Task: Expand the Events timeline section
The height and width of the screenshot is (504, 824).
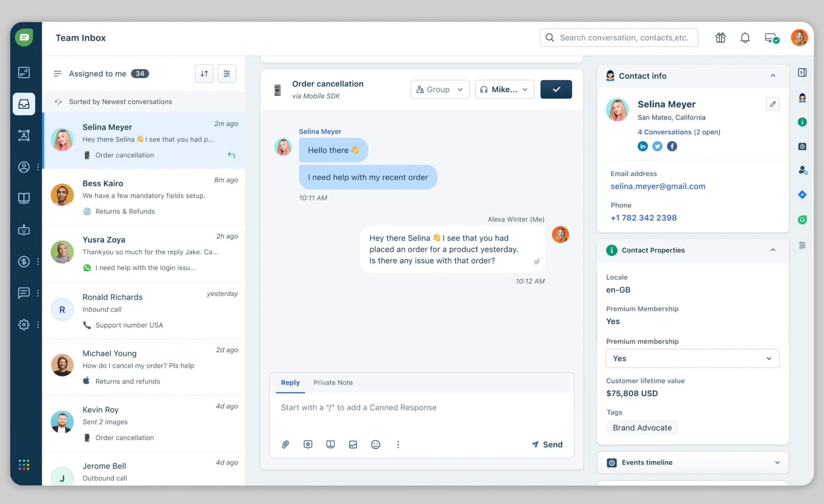Action: tap(777, 462)
